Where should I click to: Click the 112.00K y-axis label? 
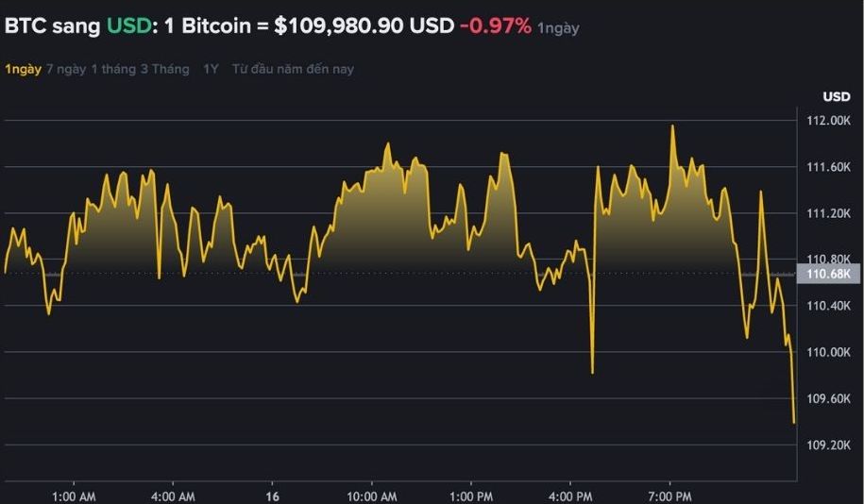coord(828,120)
